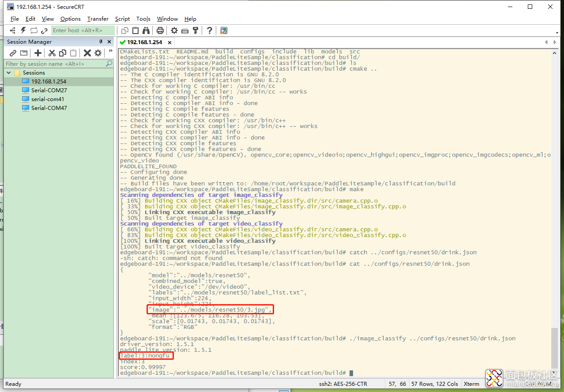Screen dimensions: 564x392
Task: Open the Transfer menu
Action: [x=98, y=19]
